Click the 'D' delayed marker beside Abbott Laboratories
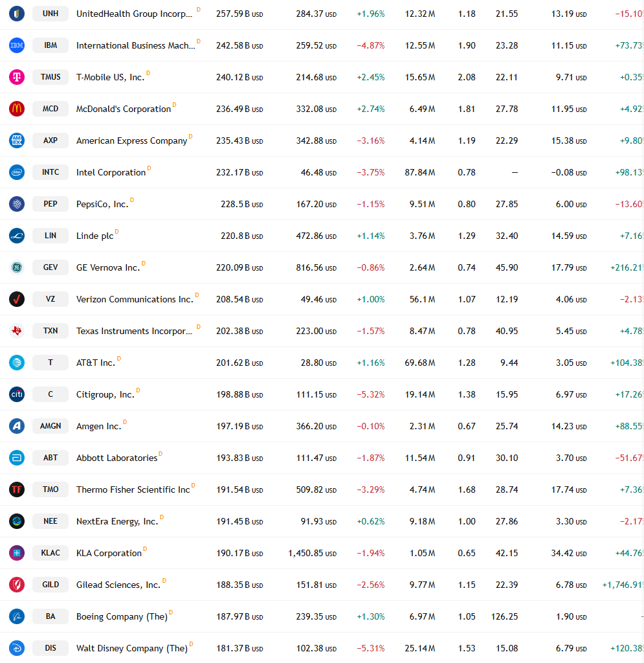644x663 pixels. coord(161,453)
